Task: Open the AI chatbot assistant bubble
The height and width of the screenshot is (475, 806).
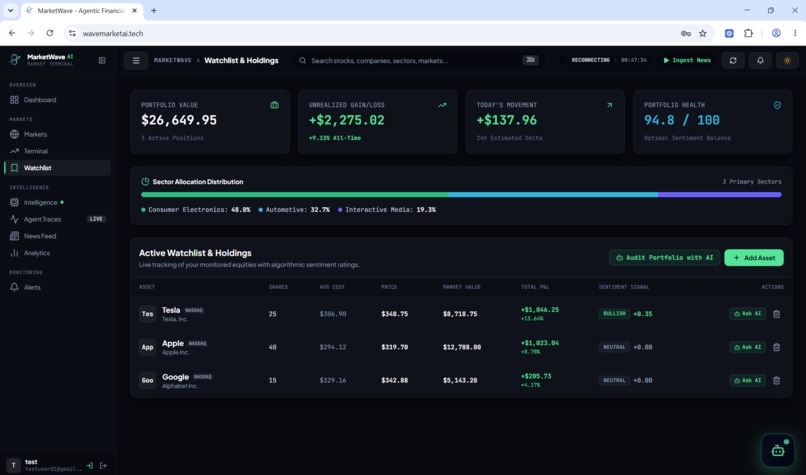Action: [x=778, y=450]
